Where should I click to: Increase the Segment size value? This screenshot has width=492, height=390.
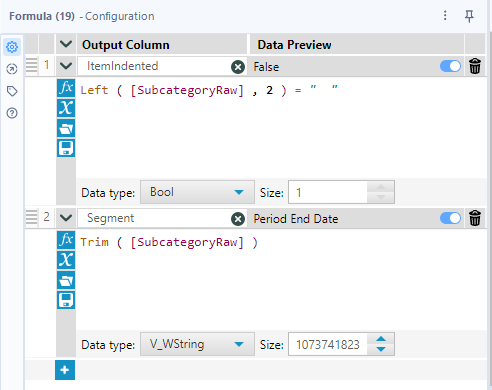pos(381,339)
